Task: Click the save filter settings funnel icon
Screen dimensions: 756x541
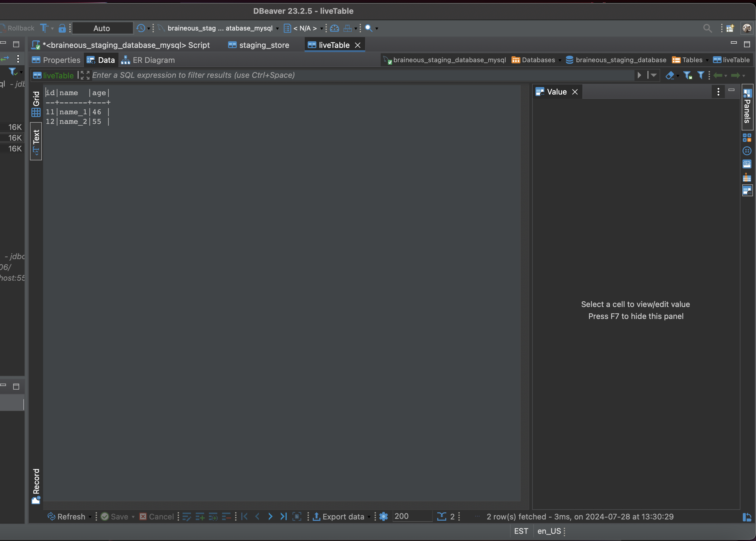Action: tap(688, 75)
